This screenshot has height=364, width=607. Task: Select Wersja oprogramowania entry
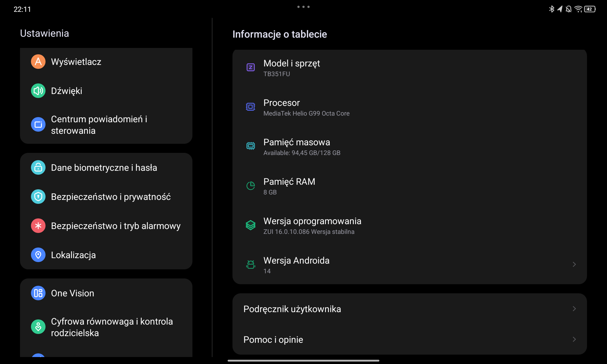pyautogui.click(x=410, y=225)
